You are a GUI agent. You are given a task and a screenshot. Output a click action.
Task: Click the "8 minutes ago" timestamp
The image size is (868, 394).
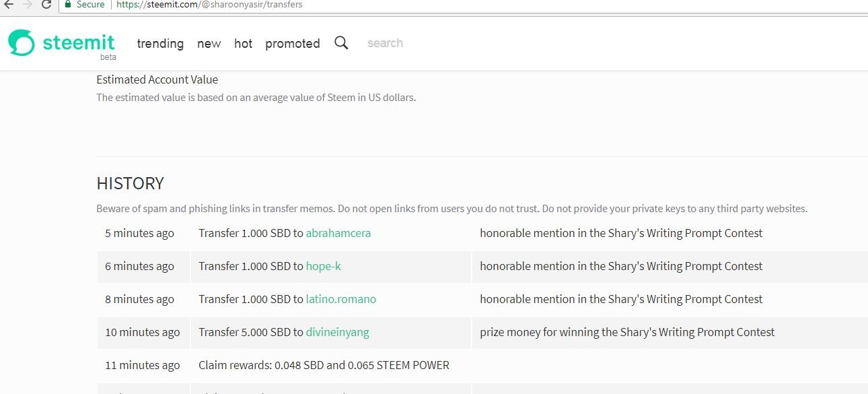pyautogui.click(x=139, y=299)
